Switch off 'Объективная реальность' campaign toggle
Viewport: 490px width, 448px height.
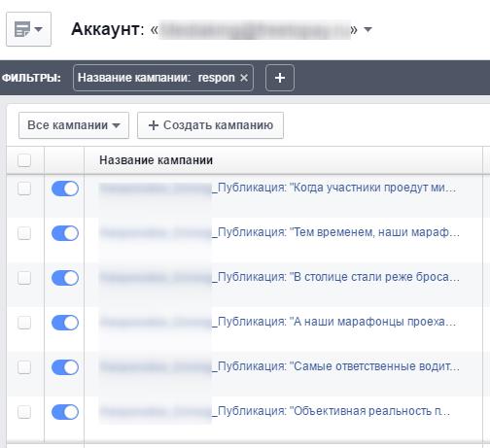point(65,412)
